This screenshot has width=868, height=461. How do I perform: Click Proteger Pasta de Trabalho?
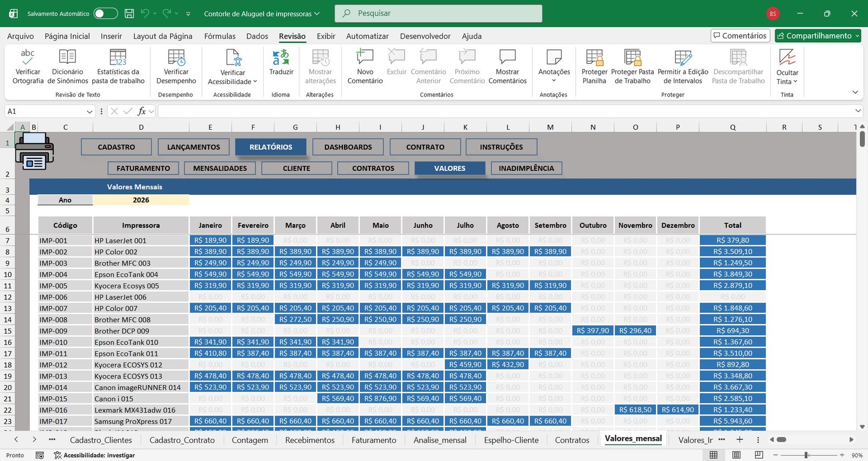633,67
